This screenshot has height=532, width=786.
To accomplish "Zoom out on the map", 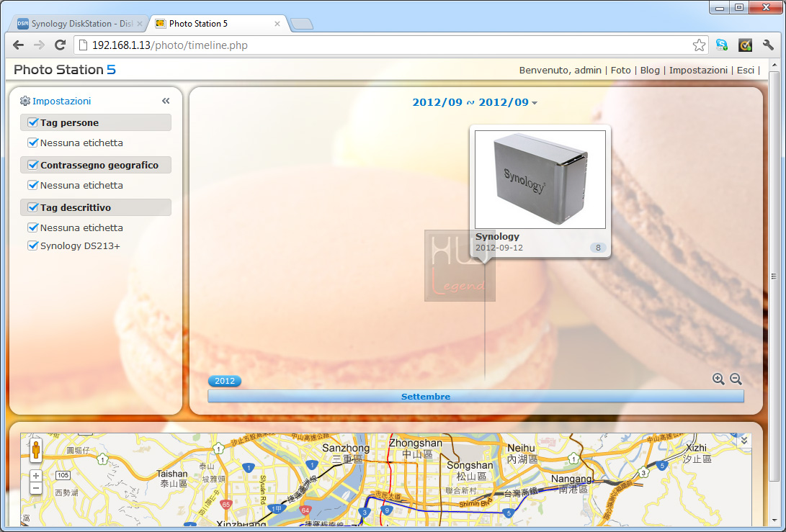I will coord(35,488).
